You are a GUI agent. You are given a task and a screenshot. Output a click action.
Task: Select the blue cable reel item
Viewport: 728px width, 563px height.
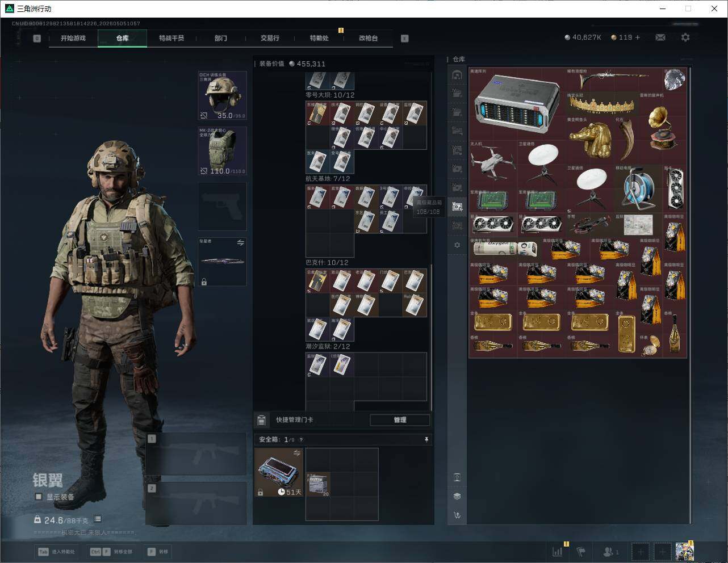[638, 188]
